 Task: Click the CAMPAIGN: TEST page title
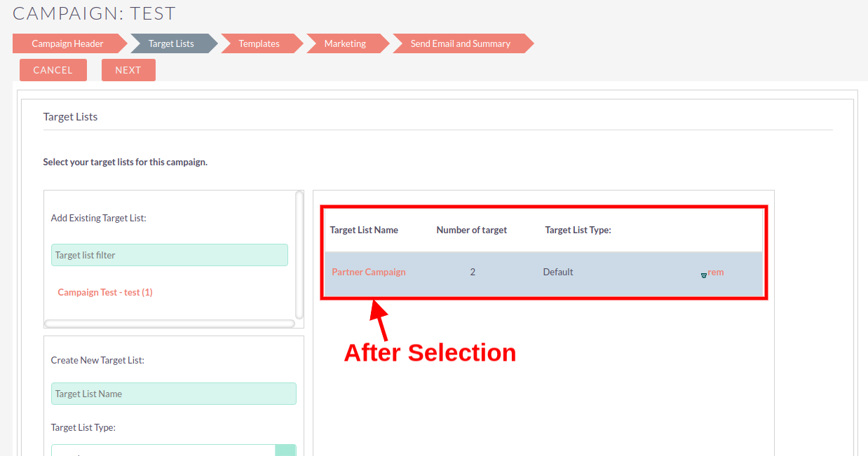point(95,13)
